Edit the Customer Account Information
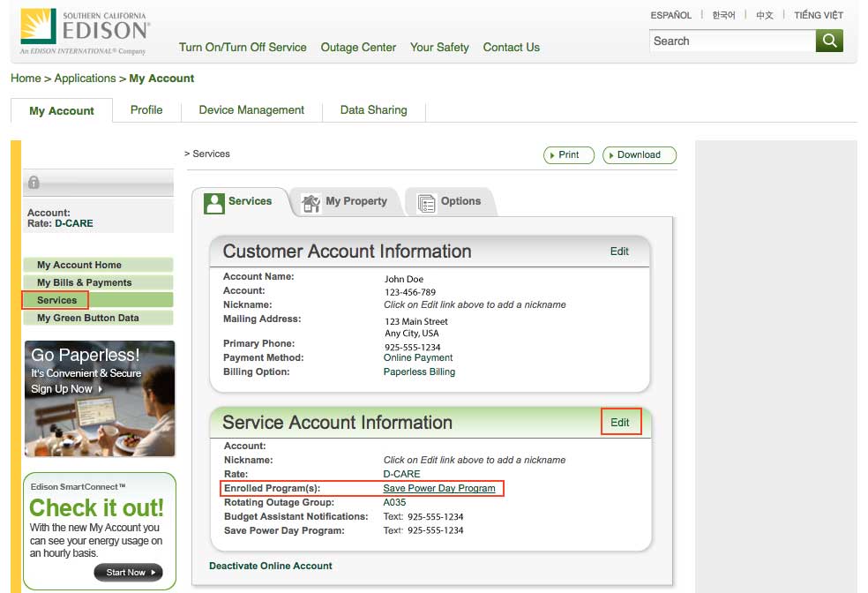The image size is (868, 593). 619,251
